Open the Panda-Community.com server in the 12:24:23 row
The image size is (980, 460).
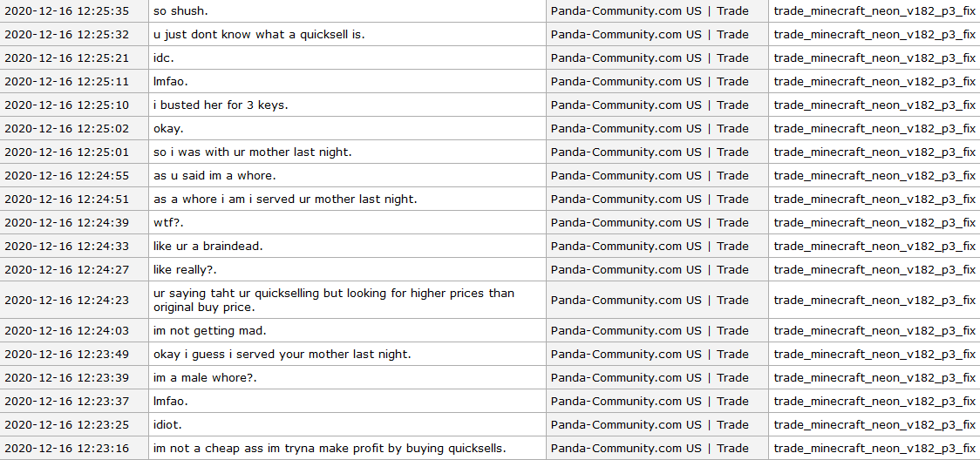(x=650, y=301)
